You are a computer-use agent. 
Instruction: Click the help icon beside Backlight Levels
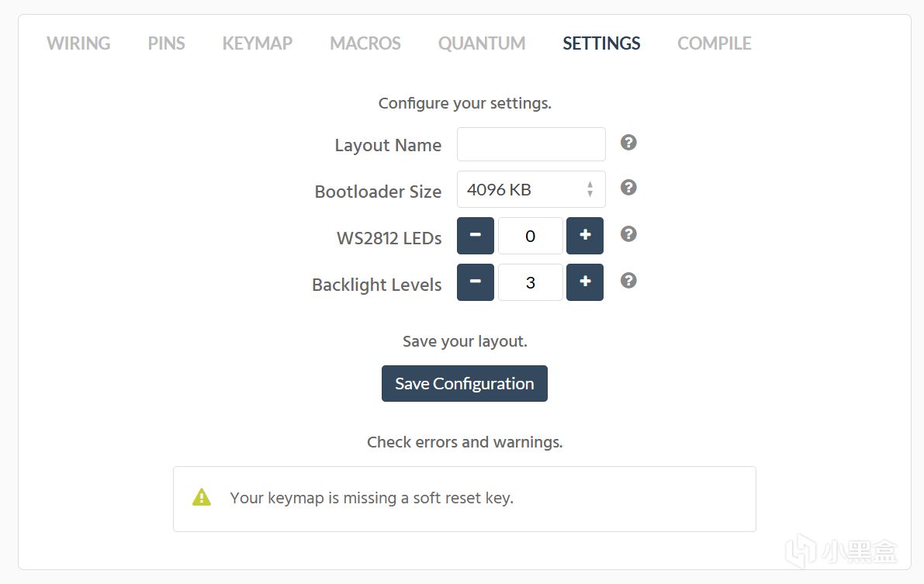[x=628, y=281]
